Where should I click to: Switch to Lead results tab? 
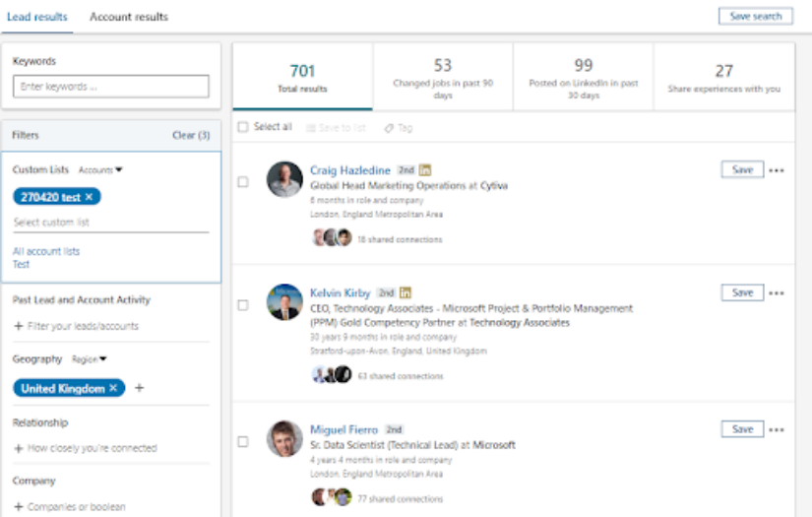pos(36,17)
